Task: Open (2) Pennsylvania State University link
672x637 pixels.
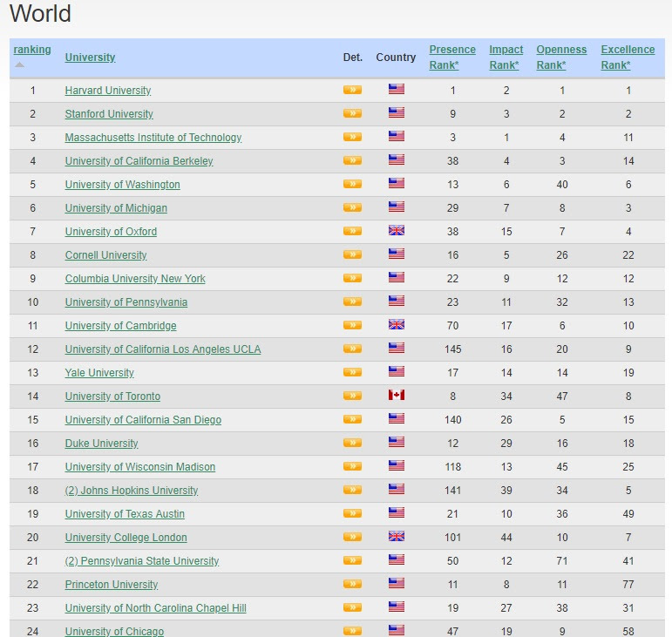Action: pyautogui.click(x=142, y=561)
